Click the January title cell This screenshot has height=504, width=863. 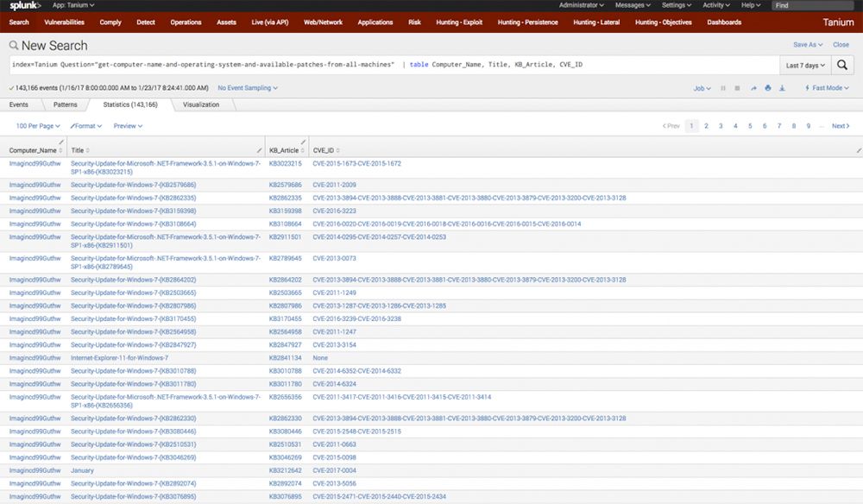coord(82,470)
